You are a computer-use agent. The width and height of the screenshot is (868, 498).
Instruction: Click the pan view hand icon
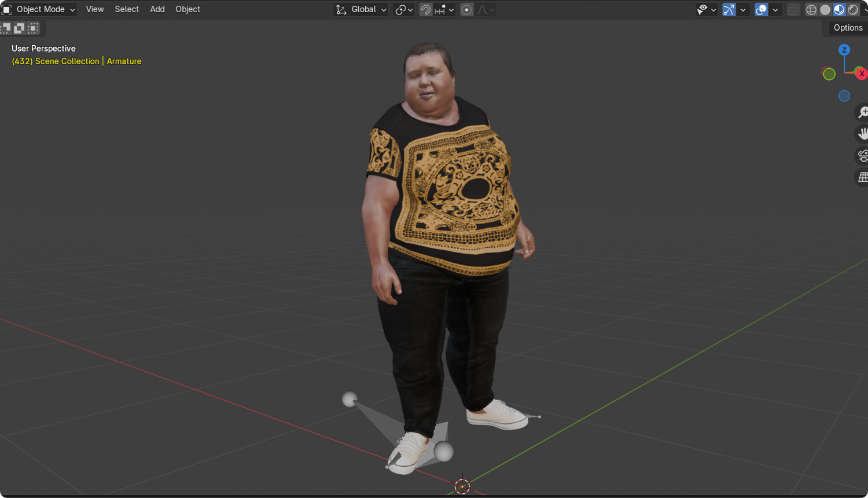coord(862,134)
